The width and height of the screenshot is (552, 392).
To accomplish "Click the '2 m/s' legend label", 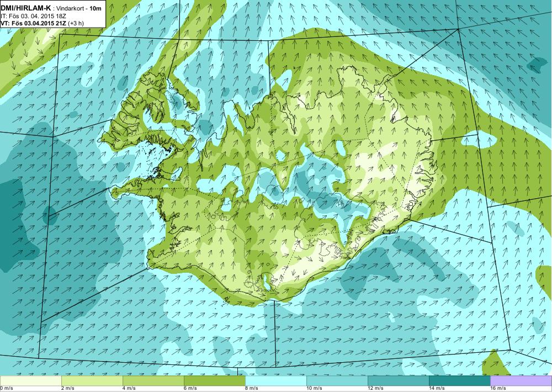I will click(x=68, y=389).
